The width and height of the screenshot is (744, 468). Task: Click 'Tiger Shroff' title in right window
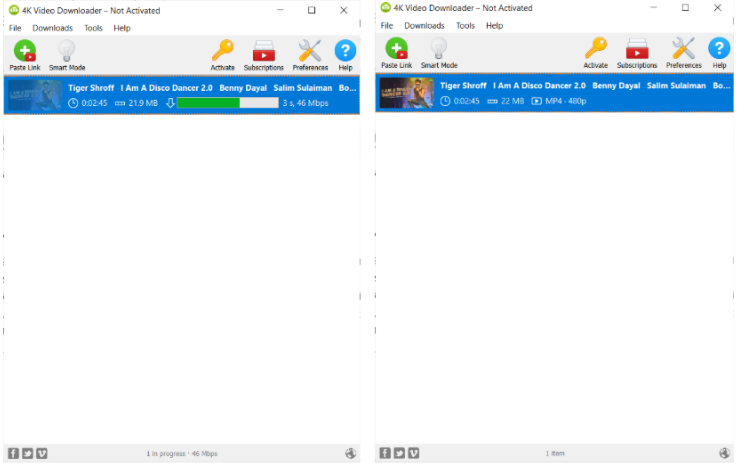point(463,85)
